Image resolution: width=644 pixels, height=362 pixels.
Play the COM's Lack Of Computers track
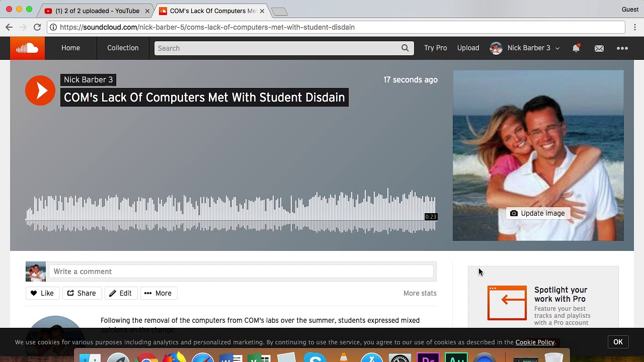coord(40,90)
